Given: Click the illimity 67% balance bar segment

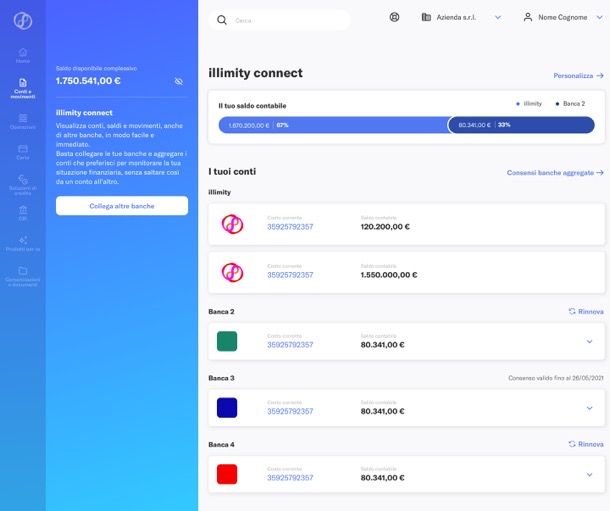Looking at the screenshot, I should 333,125.
